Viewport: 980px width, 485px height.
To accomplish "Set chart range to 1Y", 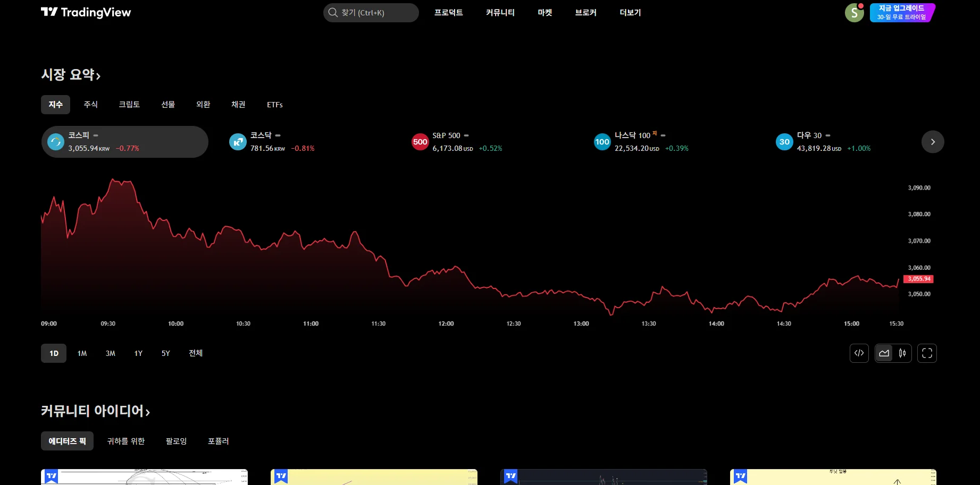I will click(138, 353).
